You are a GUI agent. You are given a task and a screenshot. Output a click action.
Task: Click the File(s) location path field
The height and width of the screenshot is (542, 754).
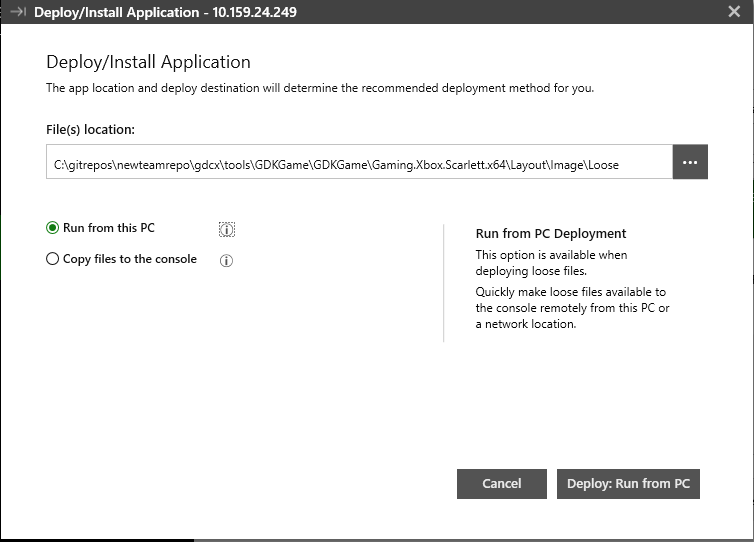point(359,162)
